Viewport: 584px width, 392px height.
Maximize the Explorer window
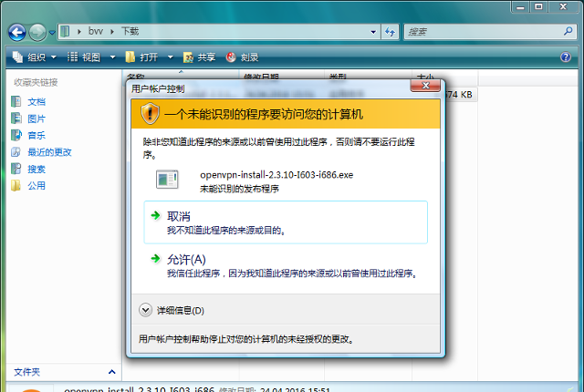[538, 7]
